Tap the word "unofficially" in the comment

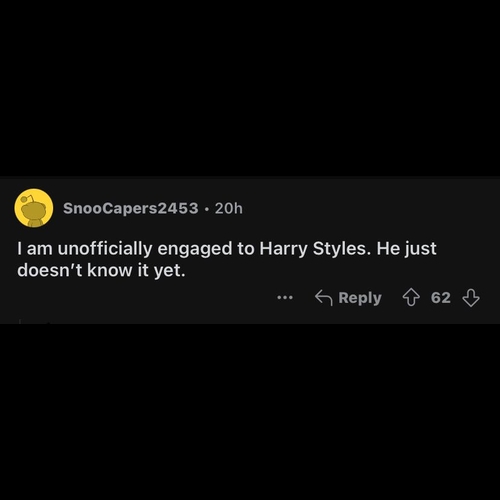105,249
